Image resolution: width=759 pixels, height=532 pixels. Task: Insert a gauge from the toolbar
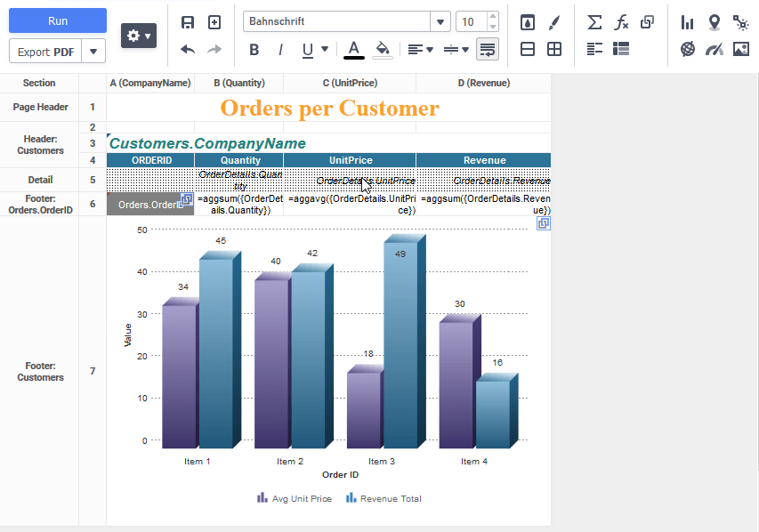pyautogui.click(x=715, y=49)
